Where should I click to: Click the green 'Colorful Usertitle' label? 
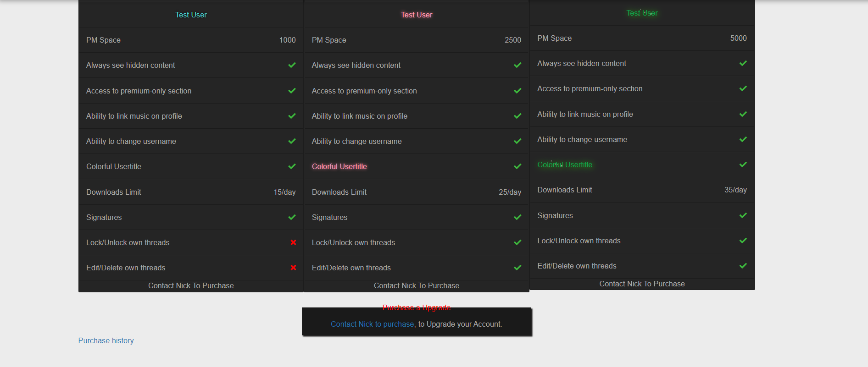pos(565,164)
